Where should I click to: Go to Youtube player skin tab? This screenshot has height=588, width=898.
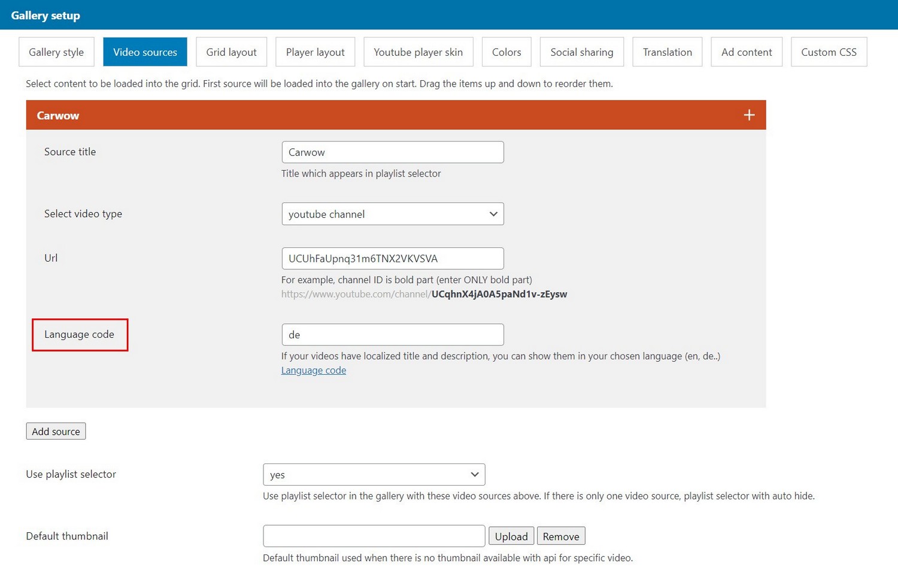point(418,52)
